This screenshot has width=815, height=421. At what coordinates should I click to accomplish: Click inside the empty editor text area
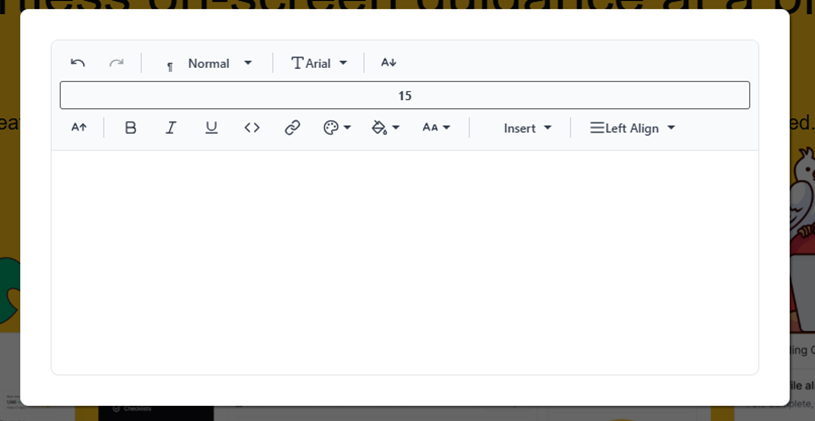pyautogui.click(x=405, y=262)
